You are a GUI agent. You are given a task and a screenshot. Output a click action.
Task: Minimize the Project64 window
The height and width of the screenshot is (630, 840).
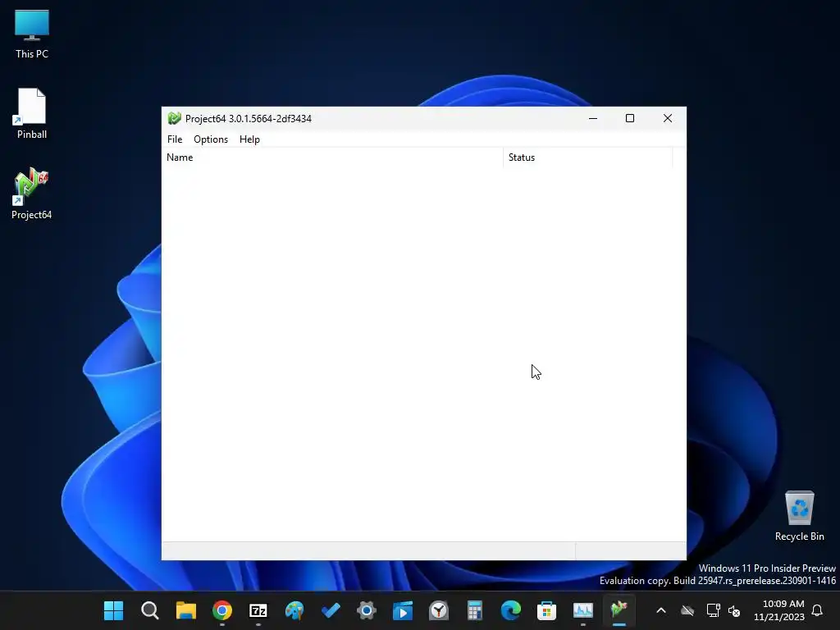tap(593, 118)
